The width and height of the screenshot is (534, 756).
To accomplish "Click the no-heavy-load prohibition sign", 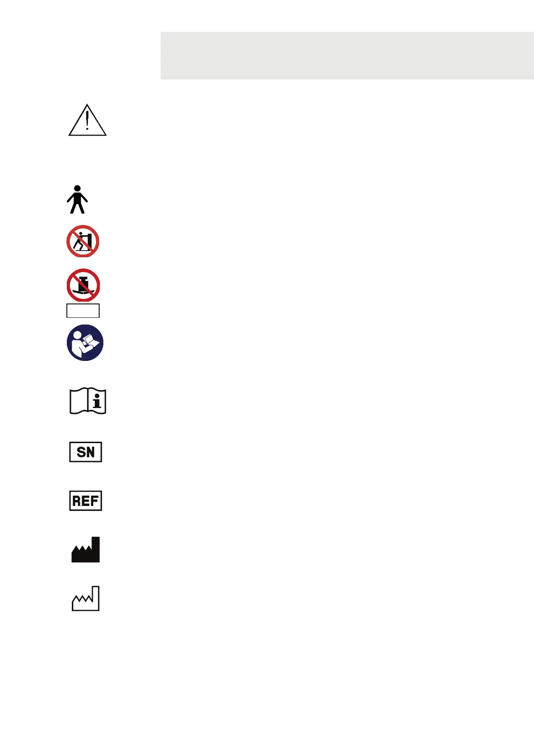I will click(x=83, y=285).
